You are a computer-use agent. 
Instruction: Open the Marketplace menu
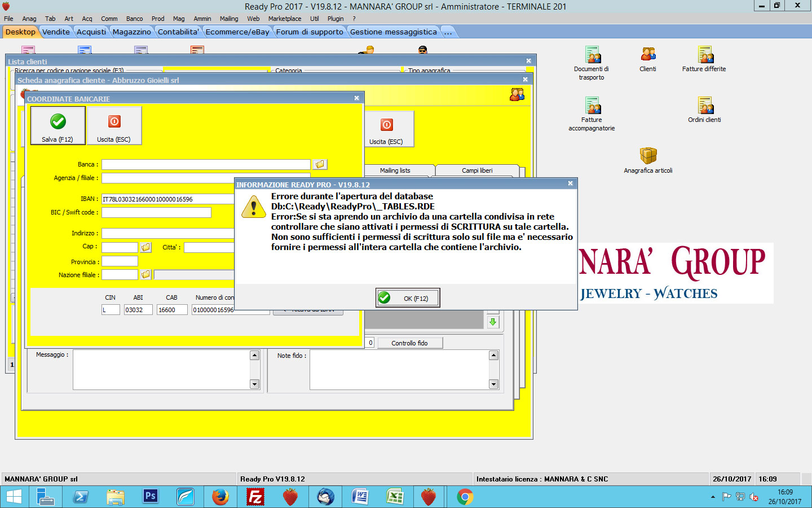(285, 19)
